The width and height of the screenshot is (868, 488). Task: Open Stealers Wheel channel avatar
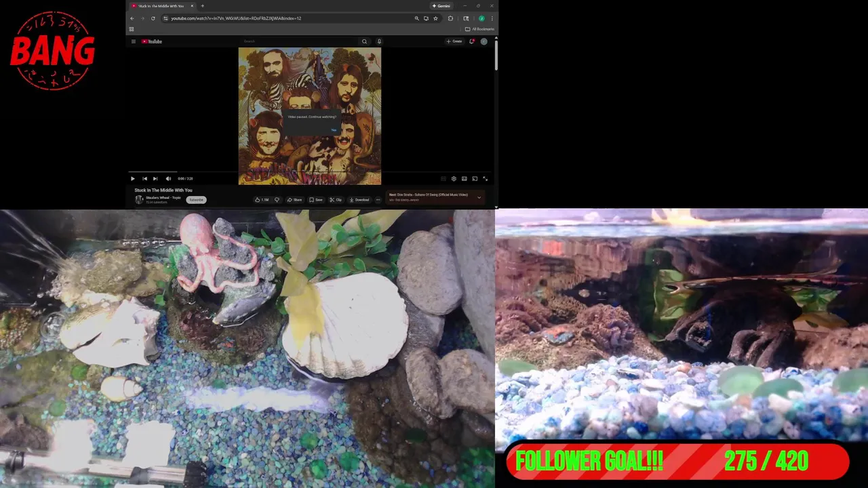139,200
